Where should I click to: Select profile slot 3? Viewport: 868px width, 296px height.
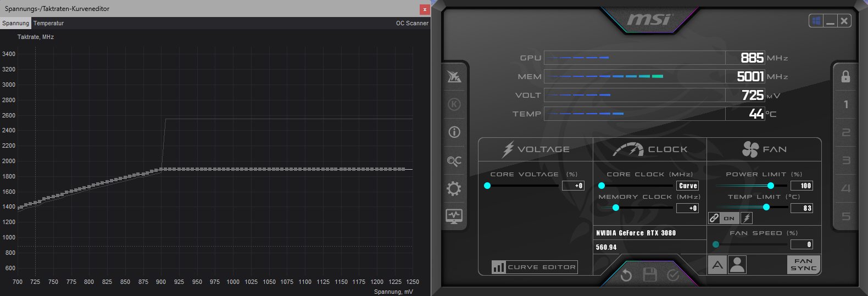coord(846,160)
